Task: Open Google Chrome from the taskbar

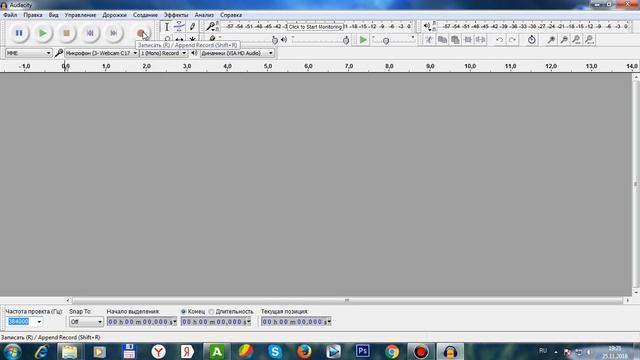Action: point(392,351)
